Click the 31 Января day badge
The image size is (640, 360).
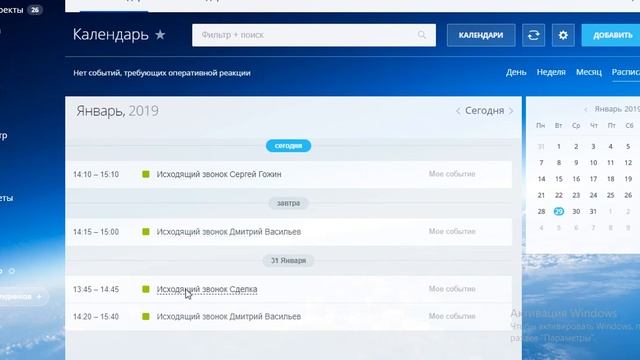click(x=288, y=260)
